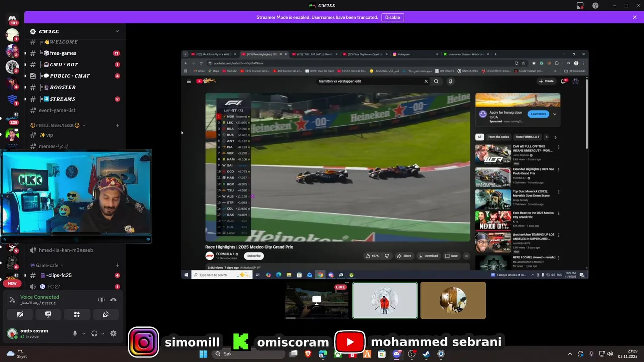Open Discord icon on the taskbar
The image size is (644, 362).
(396, 354)
